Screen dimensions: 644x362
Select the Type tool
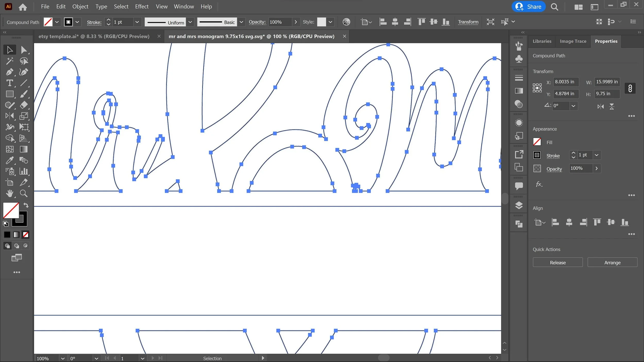(x=10, y=83)
